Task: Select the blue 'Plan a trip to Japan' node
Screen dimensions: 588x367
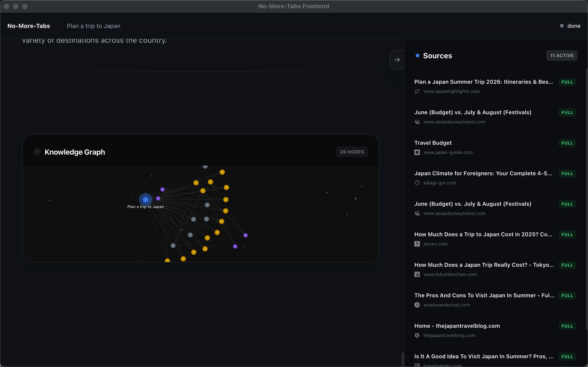Action: click(x=146, y=200)
